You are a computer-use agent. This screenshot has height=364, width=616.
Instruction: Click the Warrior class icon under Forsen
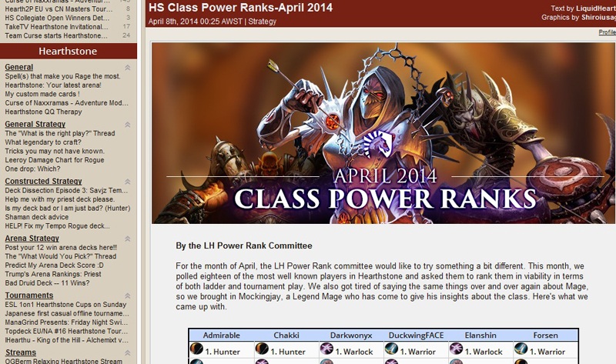pos(521,349)
